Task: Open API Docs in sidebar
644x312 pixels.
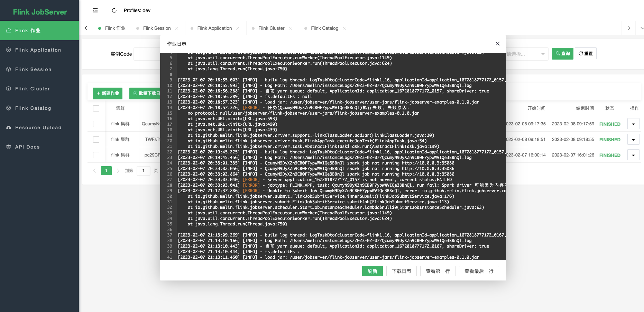Action: coord(39,147)
